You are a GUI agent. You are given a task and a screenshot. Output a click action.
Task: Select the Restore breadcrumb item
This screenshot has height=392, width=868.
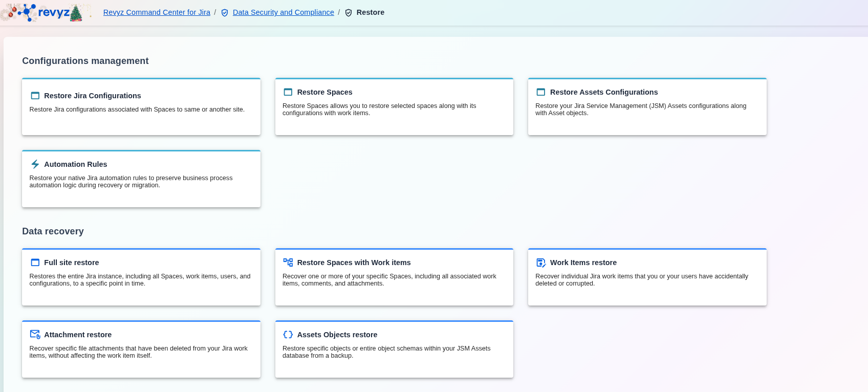click(x=370, y=12)
